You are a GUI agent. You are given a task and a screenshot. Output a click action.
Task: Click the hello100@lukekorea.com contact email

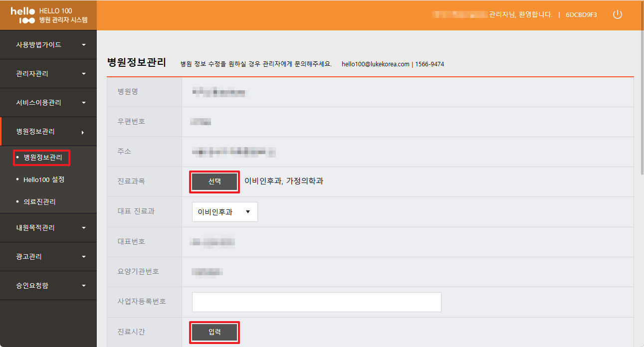click(x=375, y=64)
